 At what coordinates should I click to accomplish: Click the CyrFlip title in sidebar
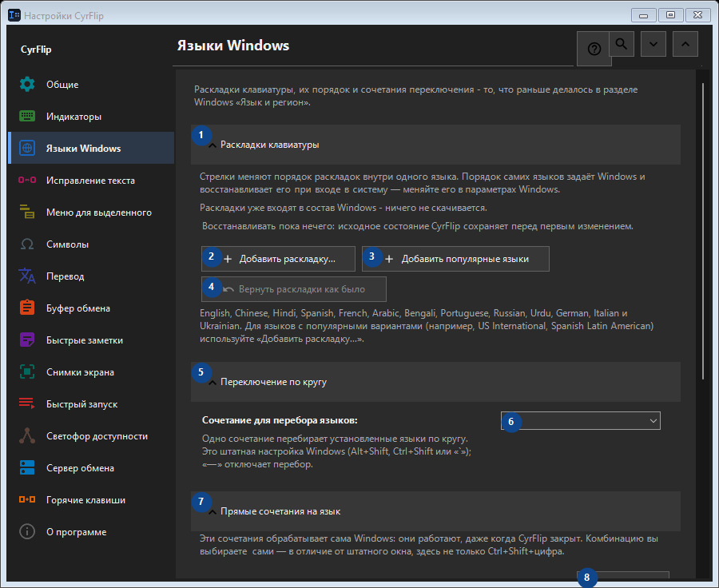tap(36, 50)
